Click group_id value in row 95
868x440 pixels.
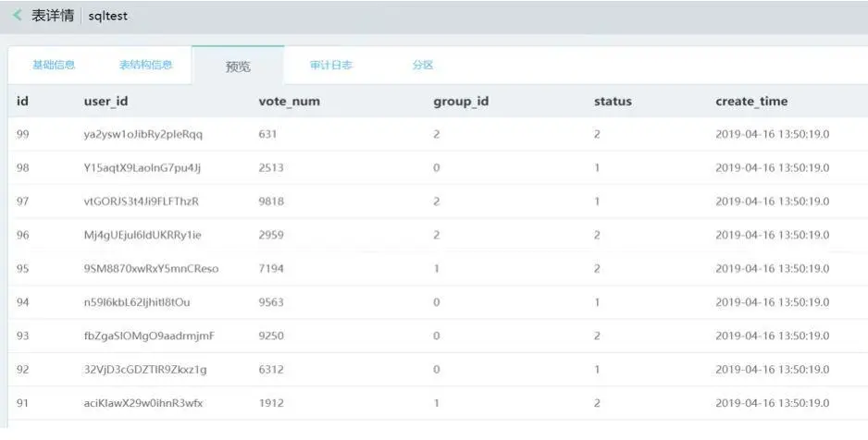click(x=437, y=269)
